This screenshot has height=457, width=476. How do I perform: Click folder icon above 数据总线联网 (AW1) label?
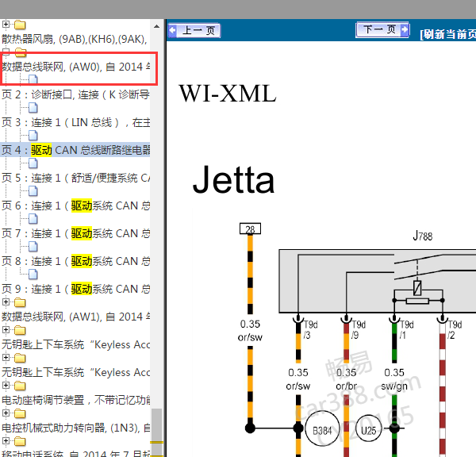20,302
